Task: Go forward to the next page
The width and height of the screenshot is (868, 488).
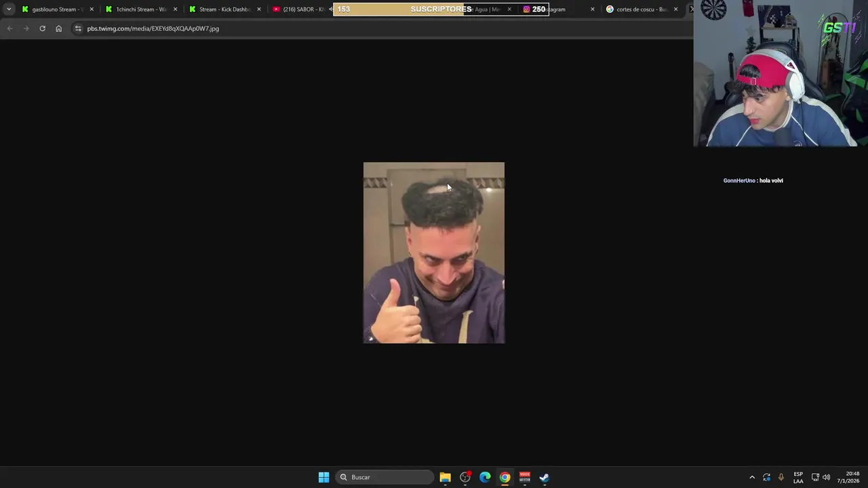Action: point(26,28)
